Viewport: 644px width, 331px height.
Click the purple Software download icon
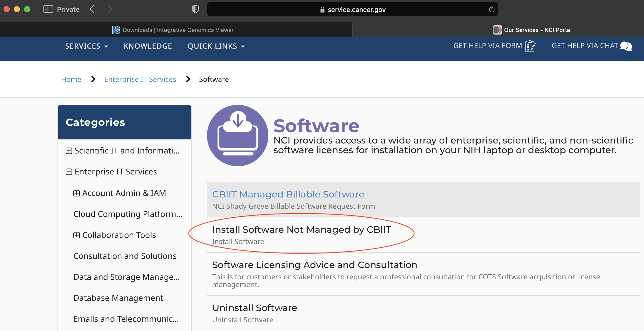[237, 136]
